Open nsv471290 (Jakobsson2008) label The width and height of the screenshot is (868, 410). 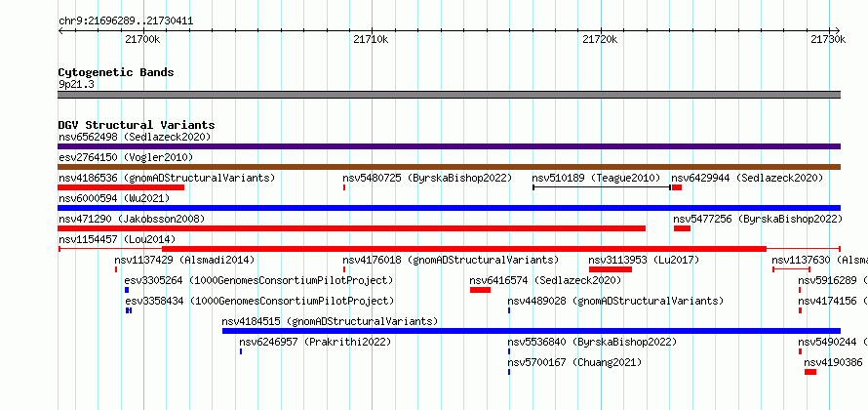tap(132, 219)
